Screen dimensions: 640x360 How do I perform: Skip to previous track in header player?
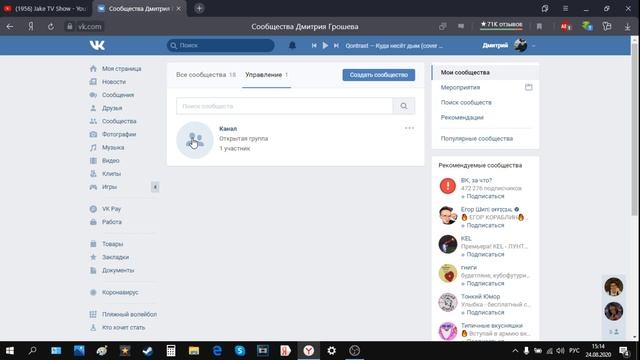click(314, 45)
